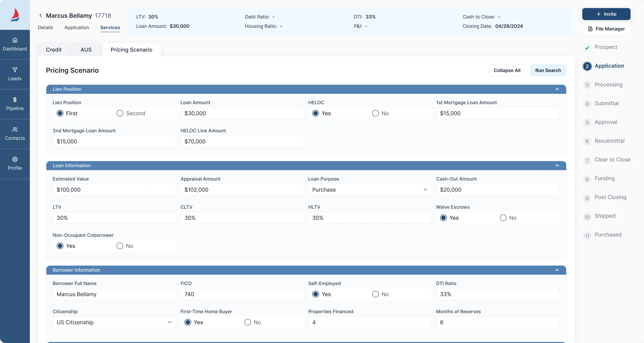This screenshot has width=644, height=343.
Task: Open the Citizenship dropdown
Action: point(114,322)
